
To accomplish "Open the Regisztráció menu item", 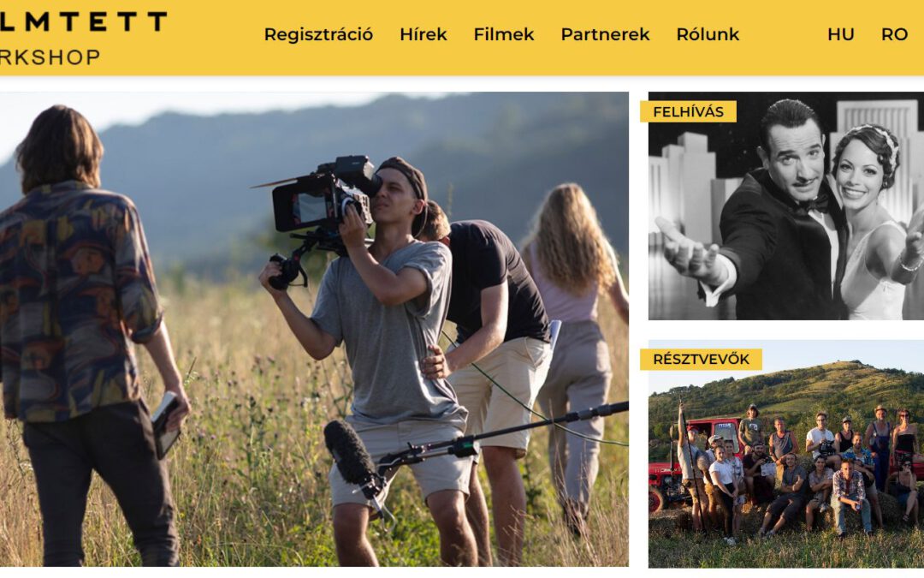I will click(x=318, y=35).
